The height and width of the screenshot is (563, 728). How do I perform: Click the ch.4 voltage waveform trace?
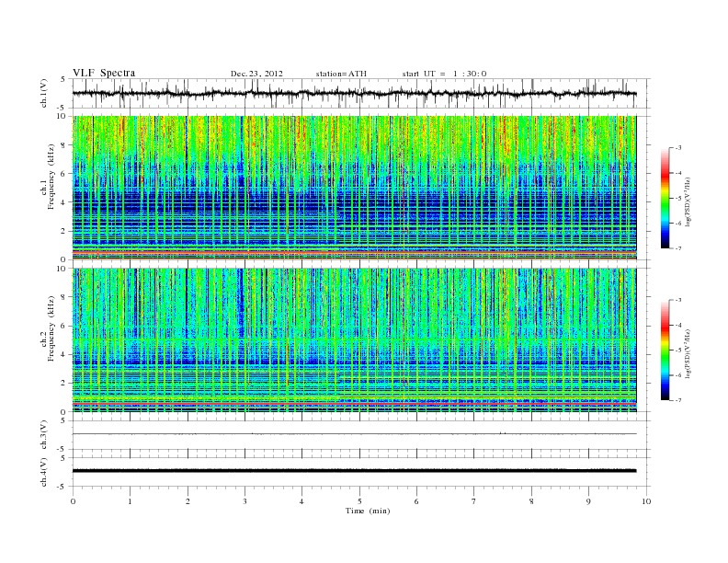pos(354,471)
